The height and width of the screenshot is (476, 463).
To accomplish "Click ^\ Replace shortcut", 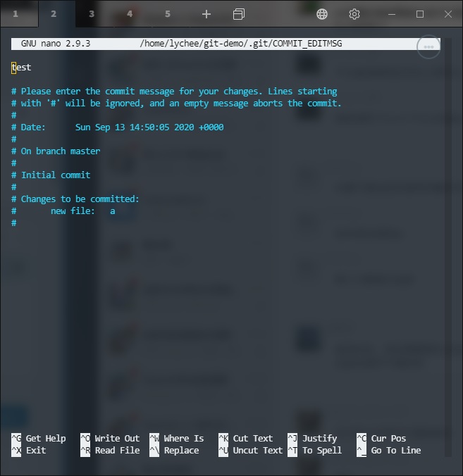I will (174, 450).
